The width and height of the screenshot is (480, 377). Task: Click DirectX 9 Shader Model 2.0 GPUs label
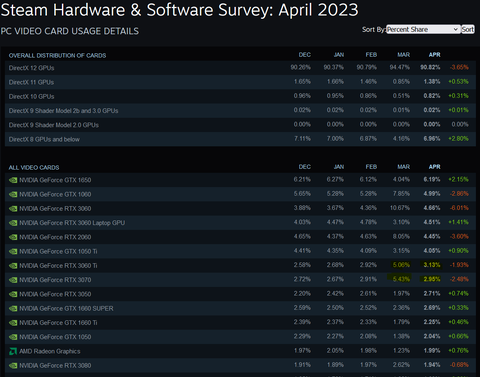54,125
